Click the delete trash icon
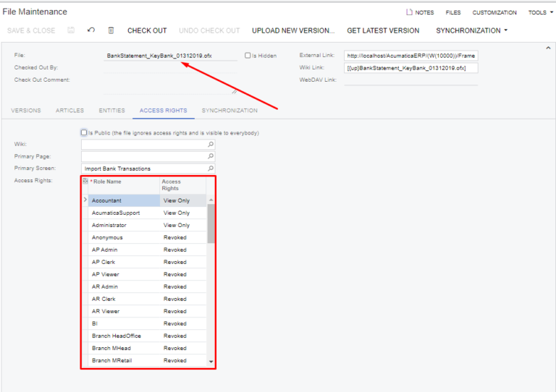The height and width of the screenshot is (392, 556). 111,30
